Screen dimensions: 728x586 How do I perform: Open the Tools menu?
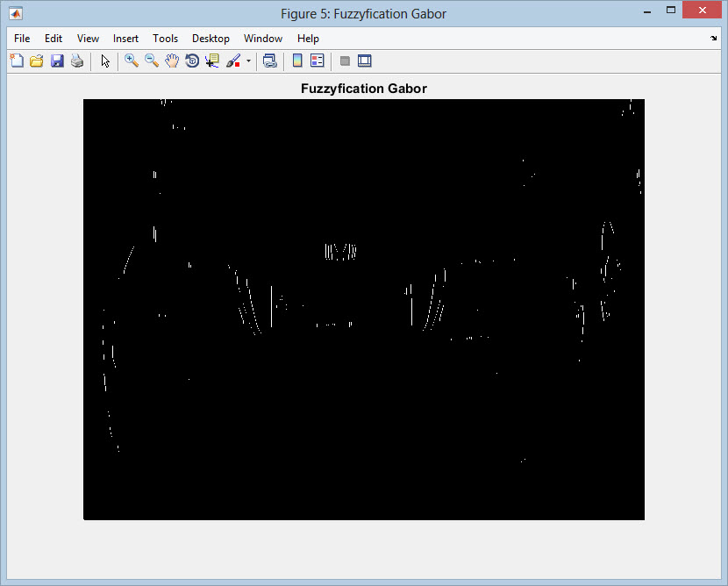(x=165, y=39)
